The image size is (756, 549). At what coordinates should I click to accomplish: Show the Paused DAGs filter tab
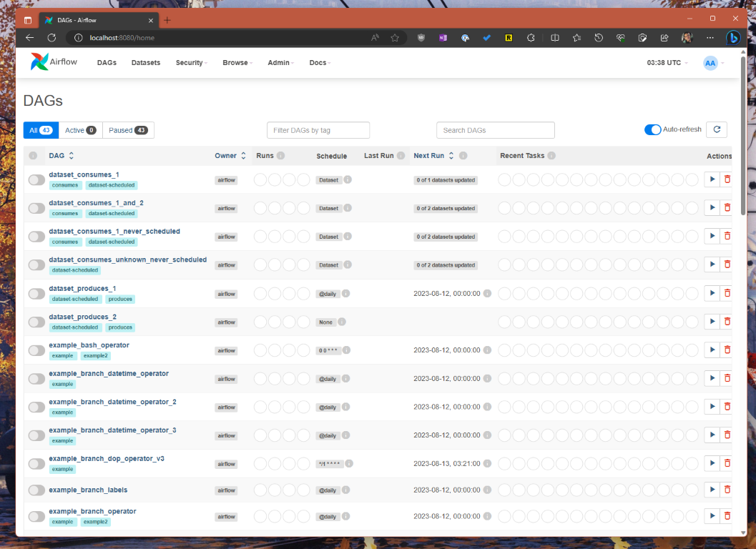click(x=128, y=130)
